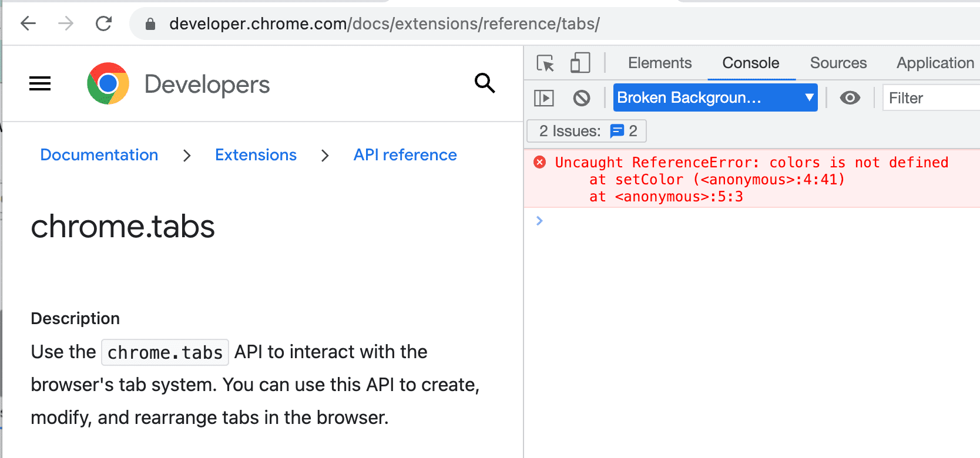Switch to the Sources tab
The width and height of the screenshot is (980, 458).
point(838,63)
